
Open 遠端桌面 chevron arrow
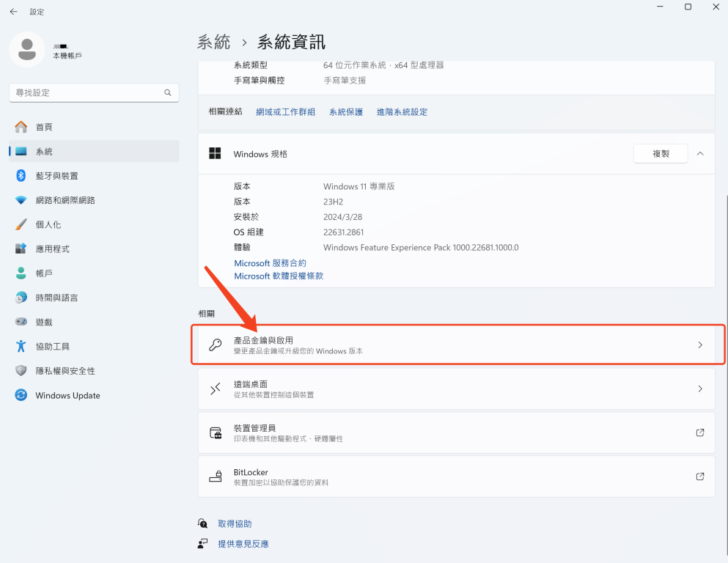pos(700,389)
